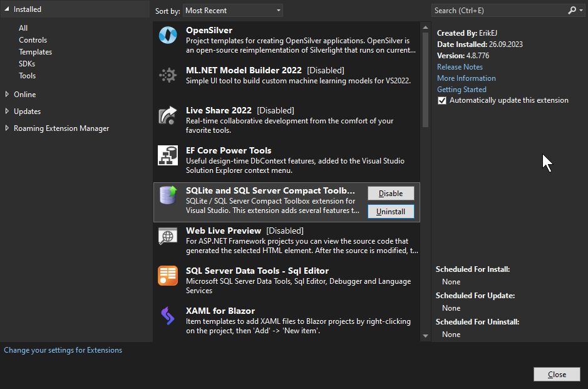588x389 pixels.
Task: Select the All category
Action: pyautogui.click(x=23, y=28)
